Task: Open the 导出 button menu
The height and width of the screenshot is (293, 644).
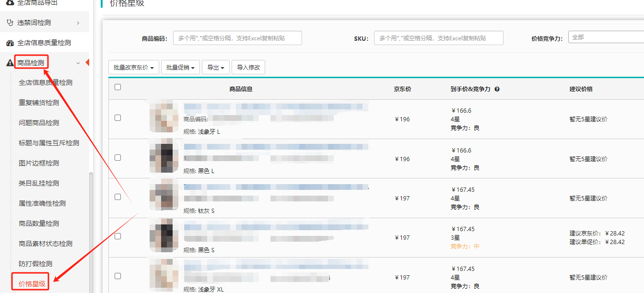Action: pos(216,68)
